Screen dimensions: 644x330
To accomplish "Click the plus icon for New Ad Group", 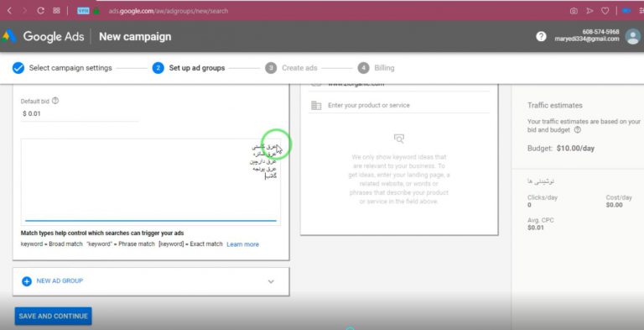I will 27,281.
